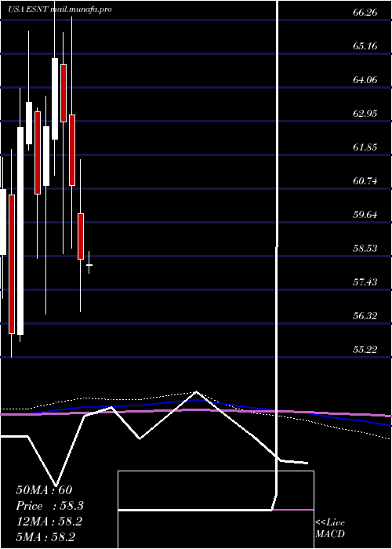Click the Price : 58.3 reading
The image size is (392, 549).
[x=49, y=506]
